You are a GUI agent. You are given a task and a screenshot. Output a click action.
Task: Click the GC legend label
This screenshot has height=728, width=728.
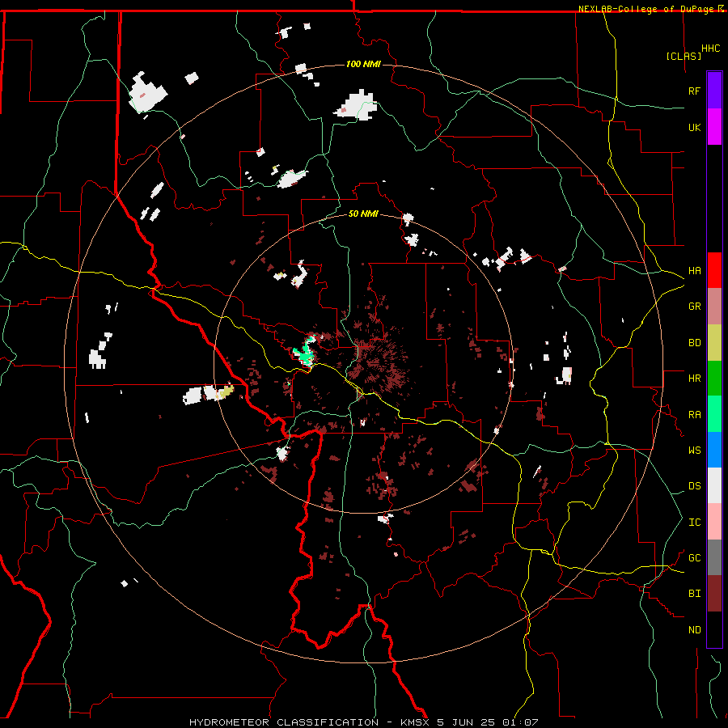[x=694, y=558]
